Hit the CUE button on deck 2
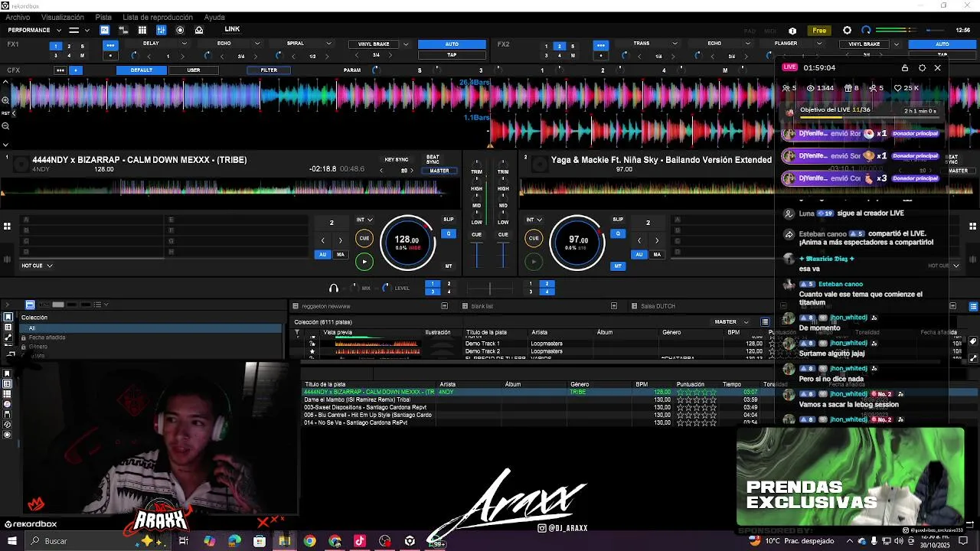 click(x=534, y=238)
